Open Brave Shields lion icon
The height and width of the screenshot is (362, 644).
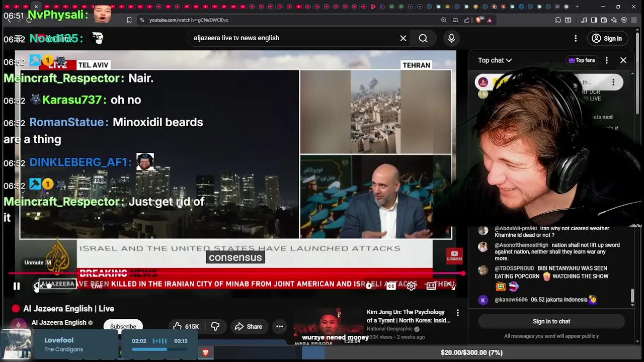click(x=479, y=20)
